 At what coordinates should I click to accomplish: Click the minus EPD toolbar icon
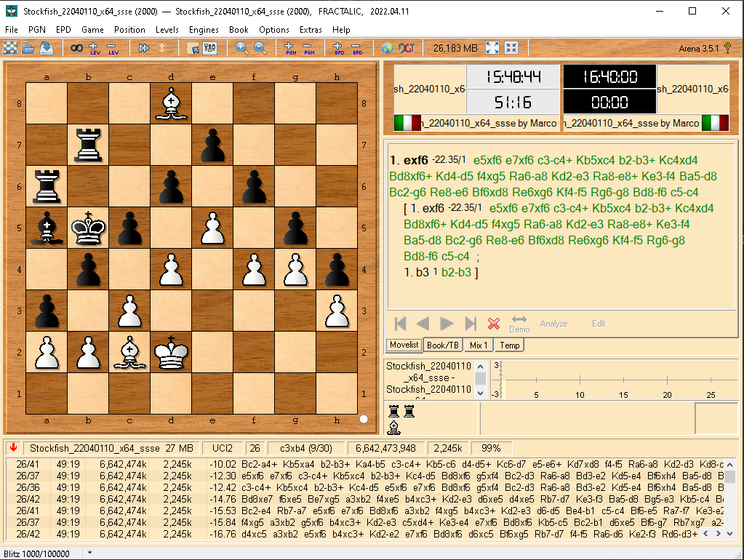pos(357,48)
